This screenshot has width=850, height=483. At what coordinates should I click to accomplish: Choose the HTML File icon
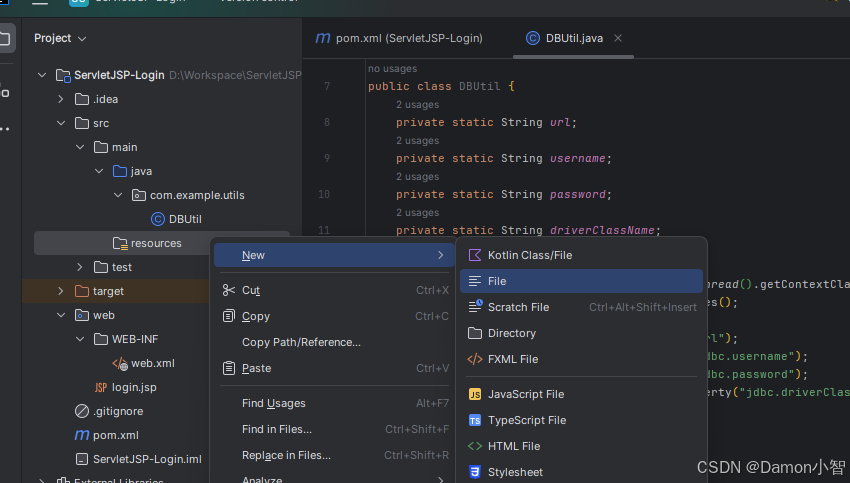click(x=474, y=446)
